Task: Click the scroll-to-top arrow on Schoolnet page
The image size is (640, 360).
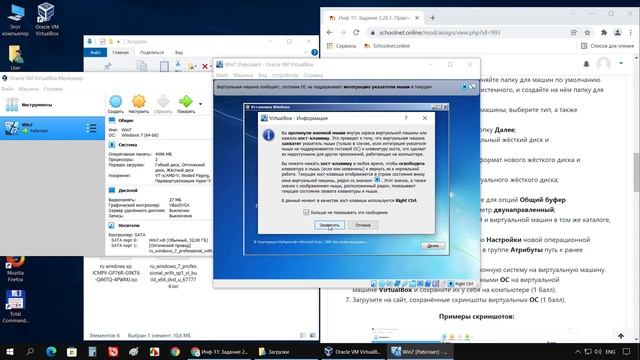Action: tap(621, 336)
